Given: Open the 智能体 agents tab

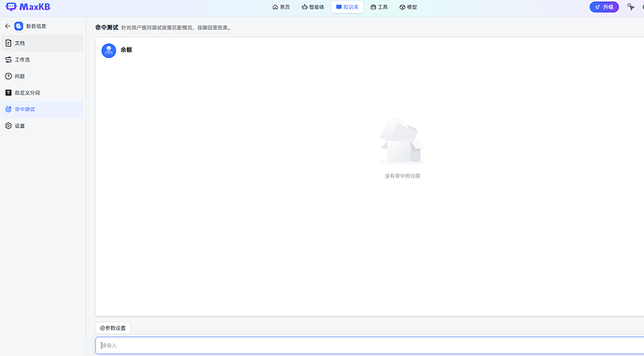Looking at the screenshot, I should (313, 7).
